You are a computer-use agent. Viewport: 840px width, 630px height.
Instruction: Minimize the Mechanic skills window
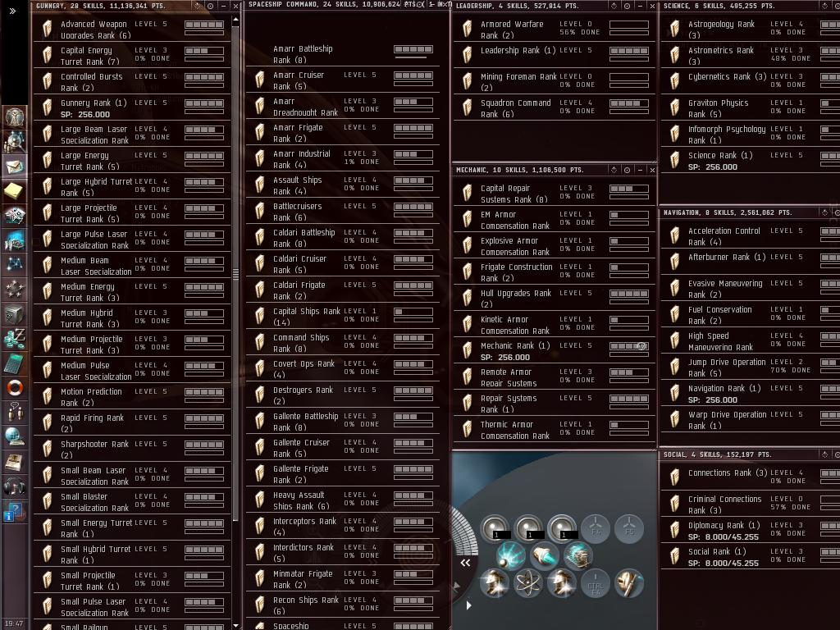click(640, 170)
